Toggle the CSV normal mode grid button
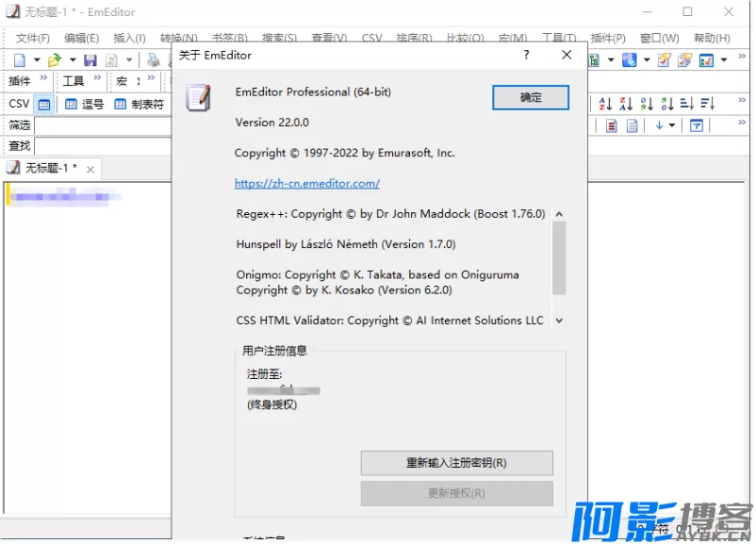The height and width of the screenshot is (544, 756). pyautogui.click(x=43, y=104)
